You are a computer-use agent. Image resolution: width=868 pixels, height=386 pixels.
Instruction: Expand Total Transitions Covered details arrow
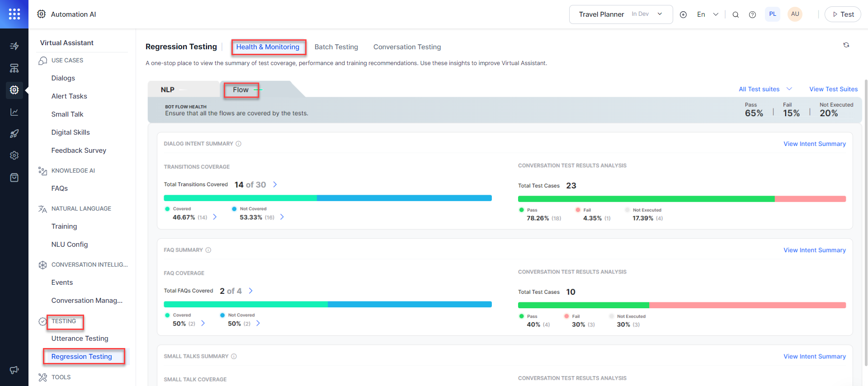pos(275,184)
